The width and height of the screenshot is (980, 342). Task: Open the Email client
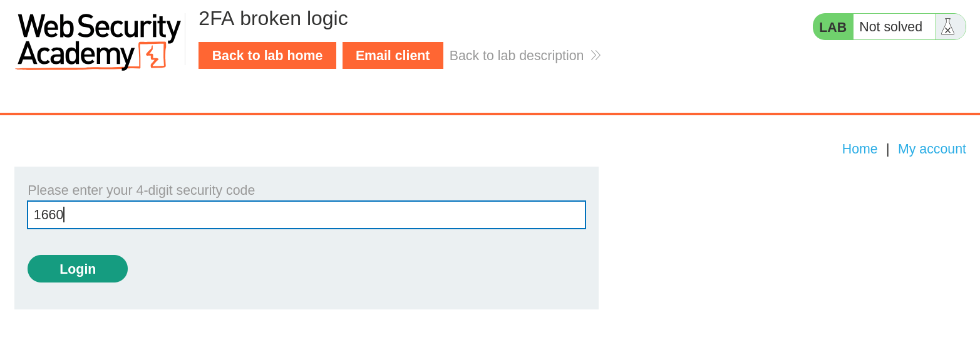[x=393, y=56]
